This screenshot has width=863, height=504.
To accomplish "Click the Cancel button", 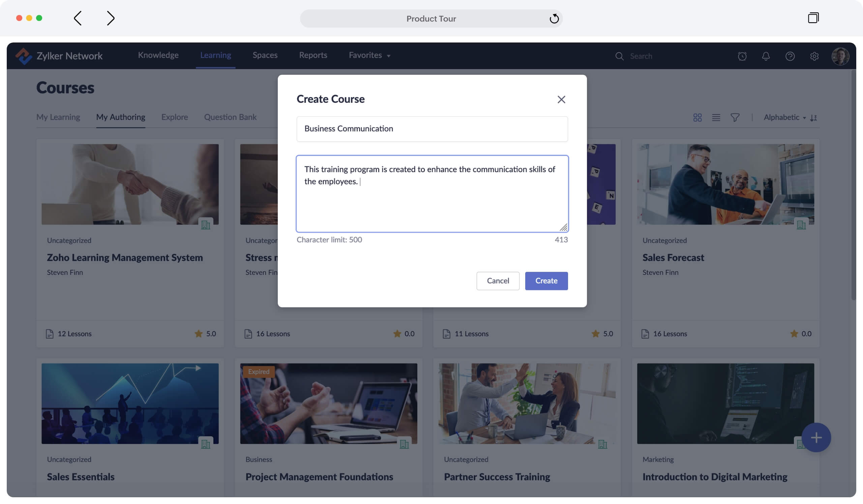I will point(498,281).
